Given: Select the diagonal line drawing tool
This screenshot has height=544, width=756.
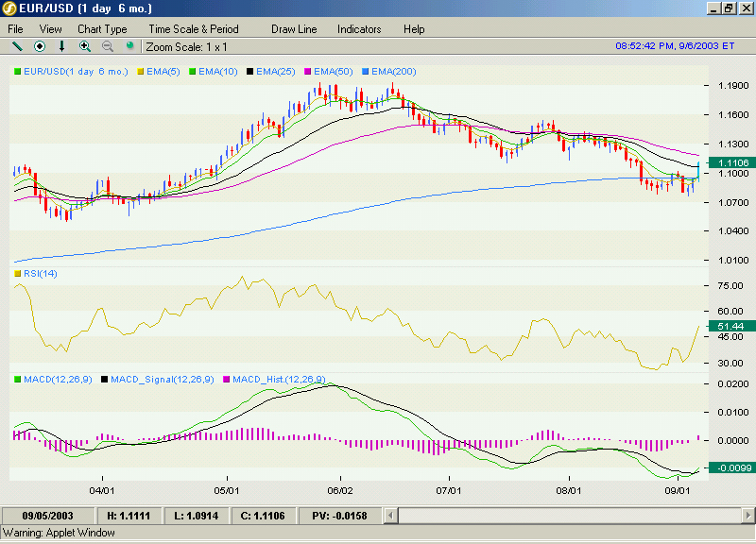Looking at the screenshot, I should point(17,46).
